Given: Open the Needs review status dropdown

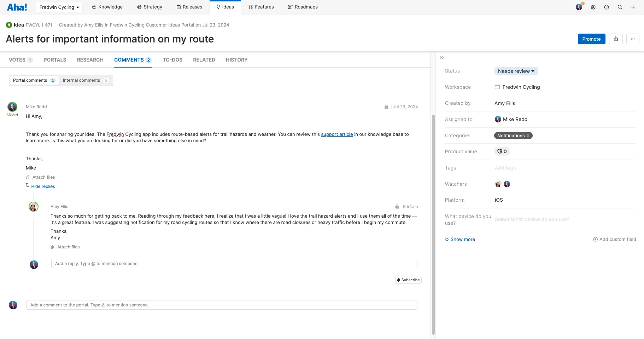Looking at the screenshot, I should (x=516, y=71).
